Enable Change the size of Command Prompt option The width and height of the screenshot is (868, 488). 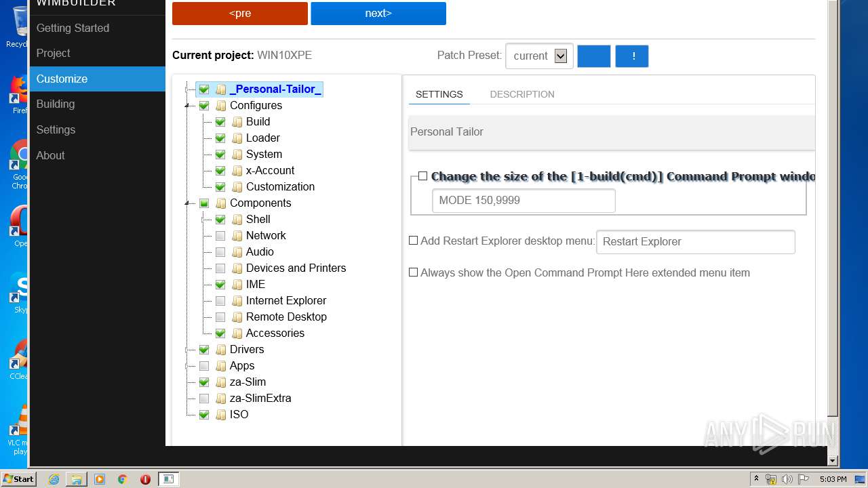click(422, 176)
